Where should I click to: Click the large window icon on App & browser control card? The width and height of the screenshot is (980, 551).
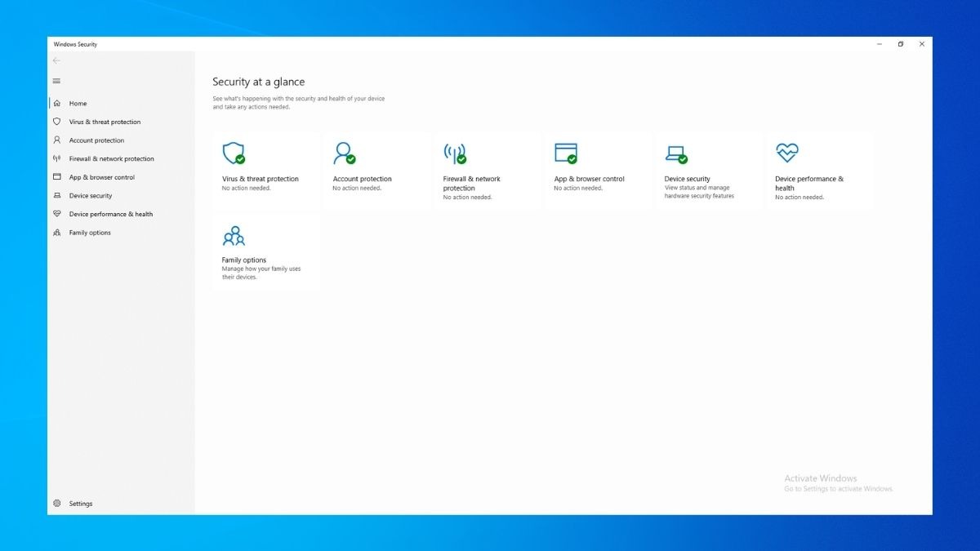pyautogui.click(x=565, y=153)
